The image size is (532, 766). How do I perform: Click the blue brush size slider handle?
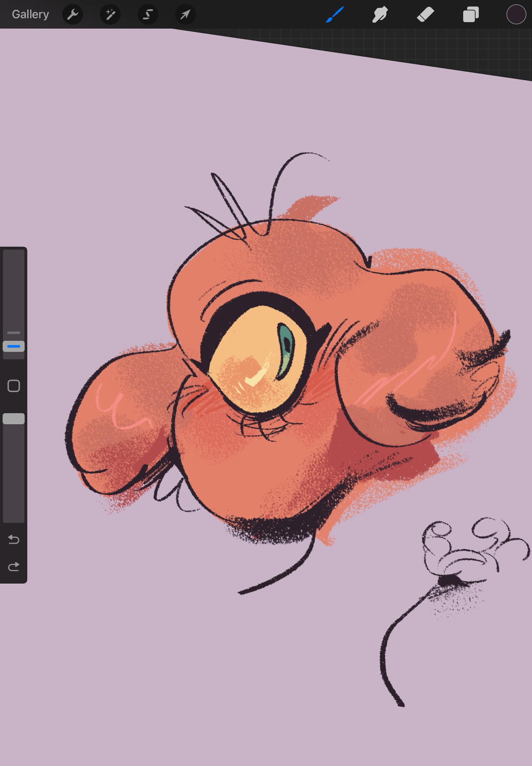coord(14,346)
